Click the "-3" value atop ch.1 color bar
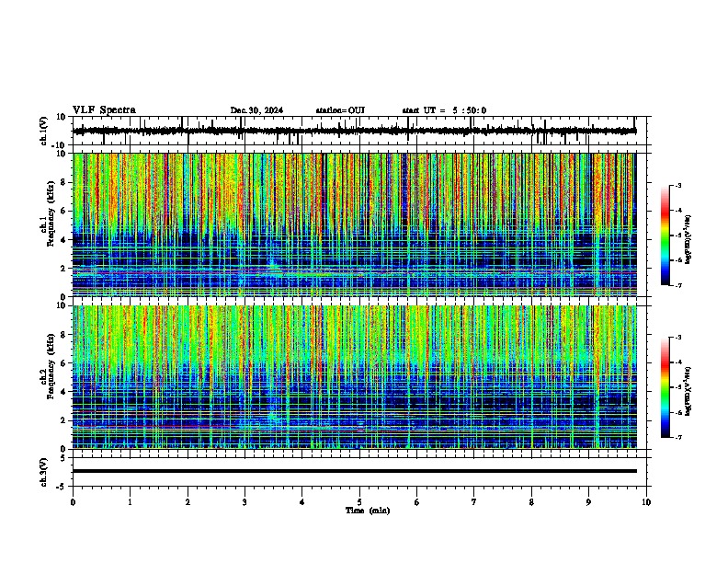The height and width of the screenshot is (563, 728). tap(677, 186)
